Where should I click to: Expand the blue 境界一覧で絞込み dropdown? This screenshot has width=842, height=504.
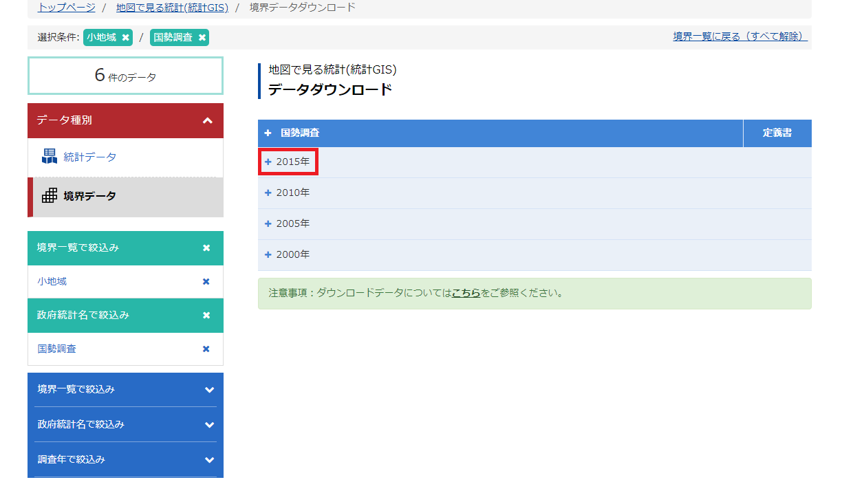tap(209, 390)
